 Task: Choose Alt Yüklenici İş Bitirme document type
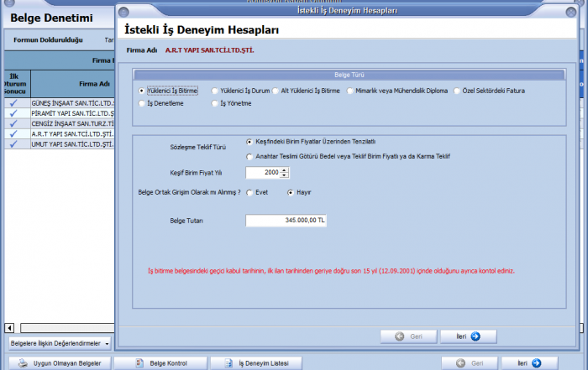(x=274, y=91)
